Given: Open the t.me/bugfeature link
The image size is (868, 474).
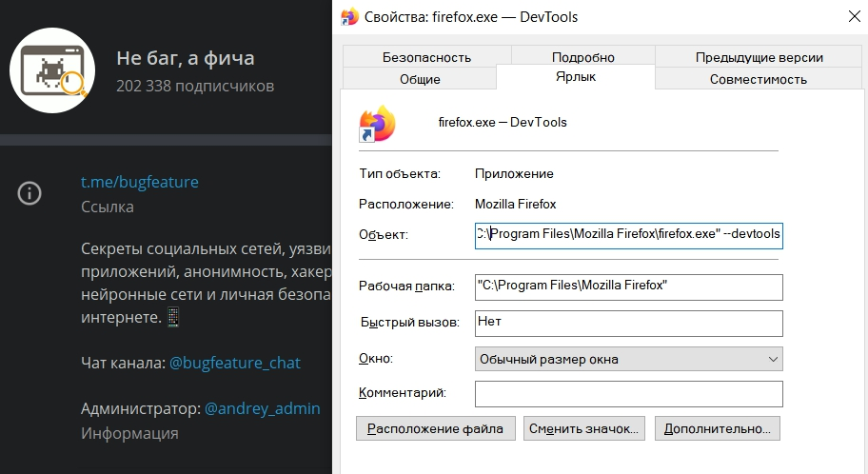Looking at the screenshot, I should pos(139,182).
